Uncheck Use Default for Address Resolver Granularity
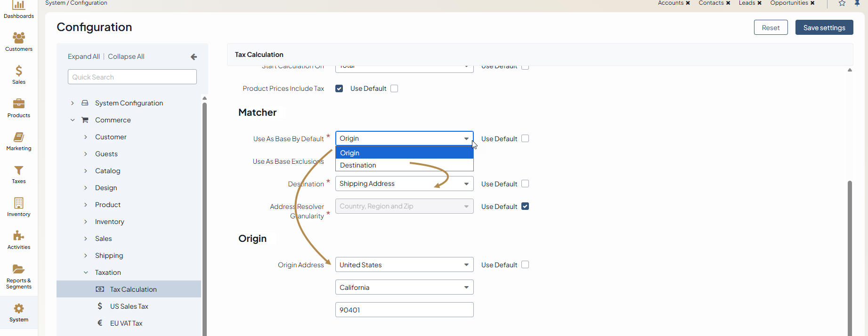The image size is (868, 336). [525, 207]
